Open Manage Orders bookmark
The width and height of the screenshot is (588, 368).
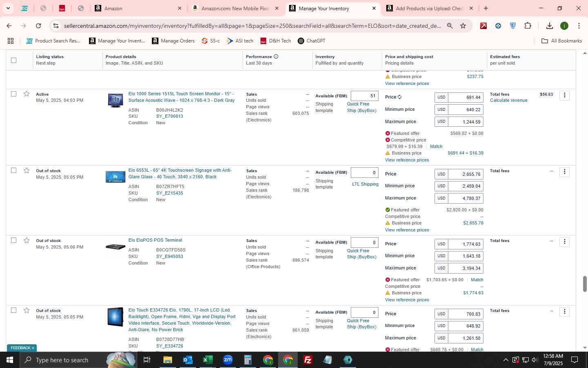click(x=174, y=41)
